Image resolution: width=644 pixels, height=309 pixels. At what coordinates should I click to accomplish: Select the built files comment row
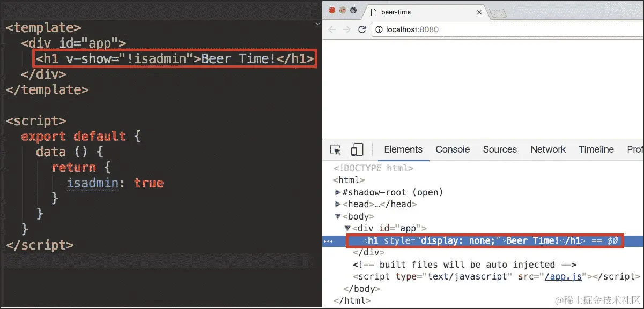pos(464,265)
